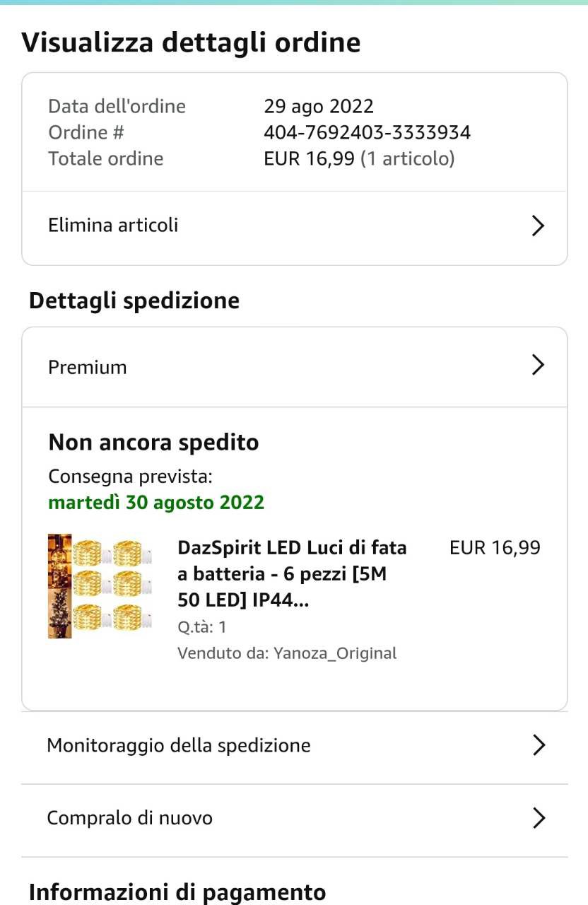This screenshot has height=905, width=588.
Task: Click the Dettagli spedizione heading
Action: pyautogui.click(x=134, y=300)
